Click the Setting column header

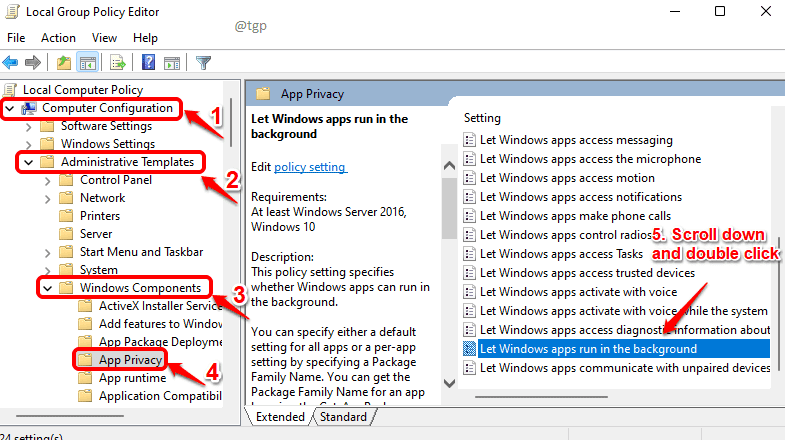483,117
